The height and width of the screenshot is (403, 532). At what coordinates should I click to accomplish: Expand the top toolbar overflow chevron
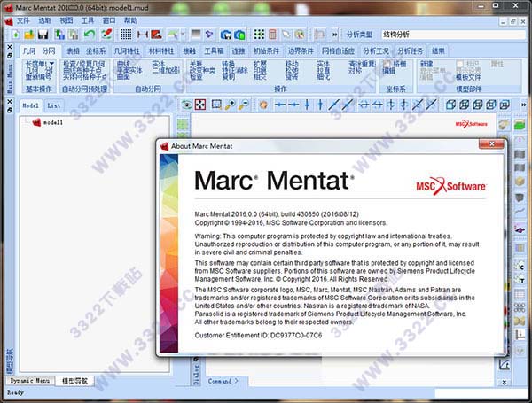[335, 35]
